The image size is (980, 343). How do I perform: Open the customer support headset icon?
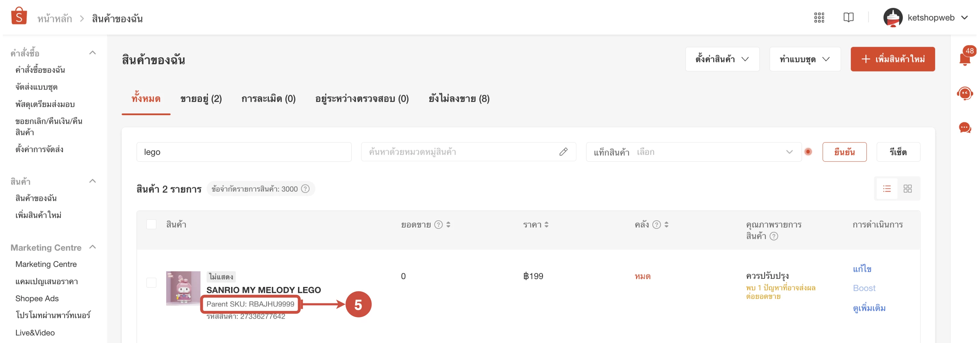click(965, 94)
